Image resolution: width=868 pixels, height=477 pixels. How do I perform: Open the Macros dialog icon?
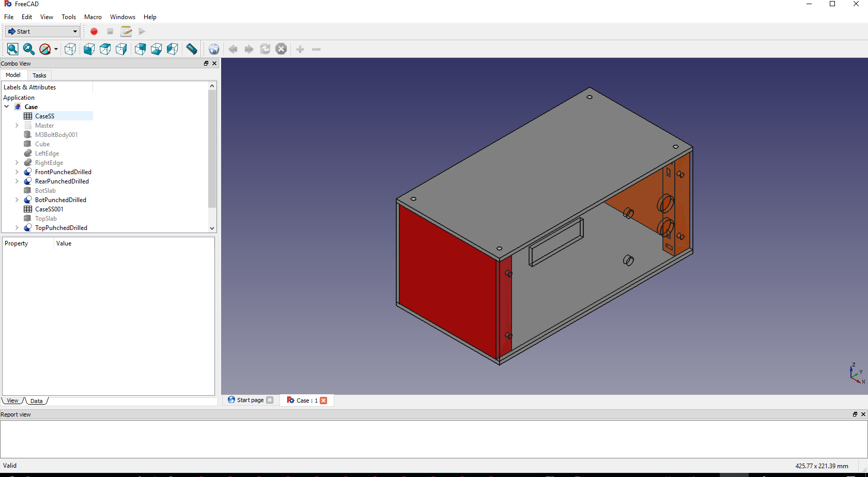pos(126,32)
